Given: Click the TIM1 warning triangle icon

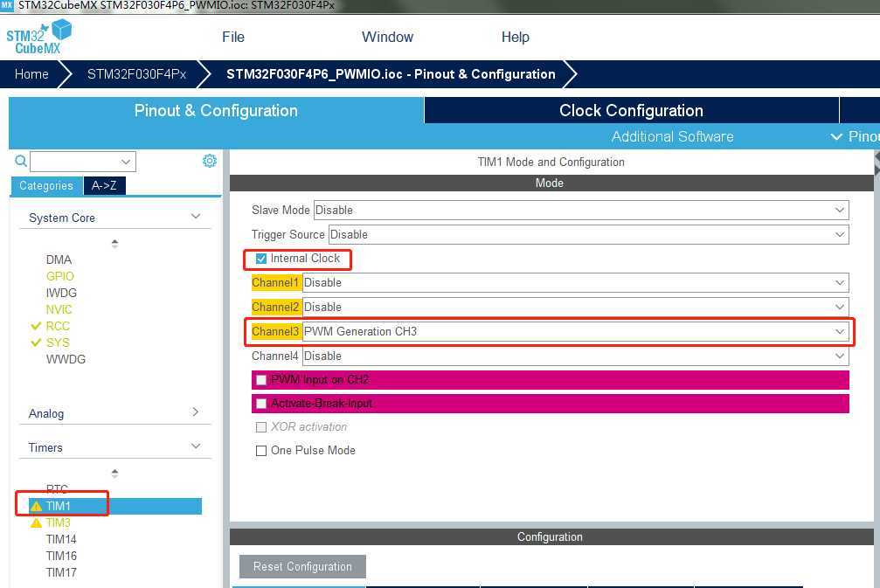Looking at the screenshot, I should click(36, 506).
